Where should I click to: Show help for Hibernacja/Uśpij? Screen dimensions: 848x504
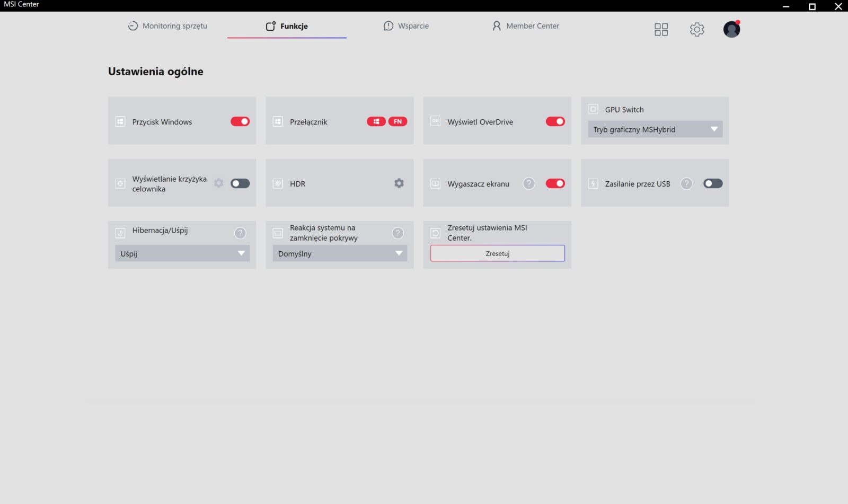pyautogui.click(x=240, y=233)
